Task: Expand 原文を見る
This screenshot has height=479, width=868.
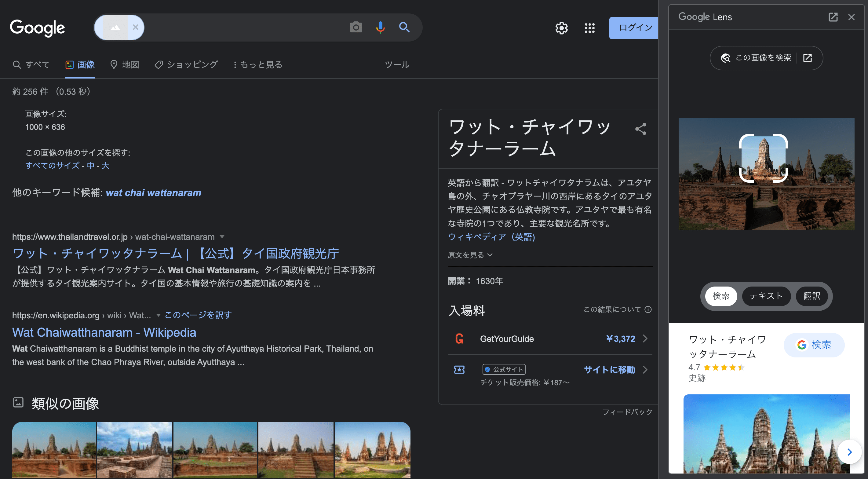Action: click(x=470, y=255)
